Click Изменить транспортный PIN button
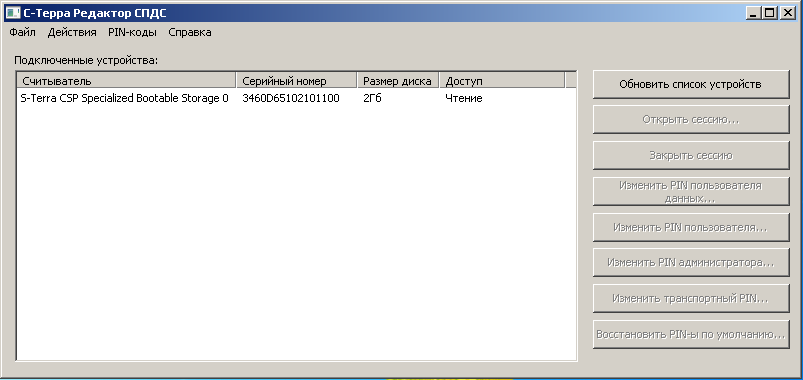 (x=691, y=298)
